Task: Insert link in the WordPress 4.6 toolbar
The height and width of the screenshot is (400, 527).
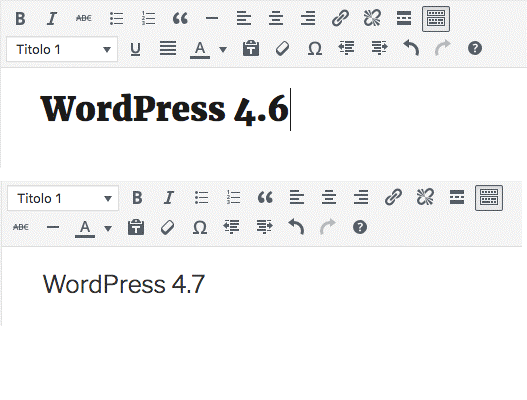Action: [340, 18]
